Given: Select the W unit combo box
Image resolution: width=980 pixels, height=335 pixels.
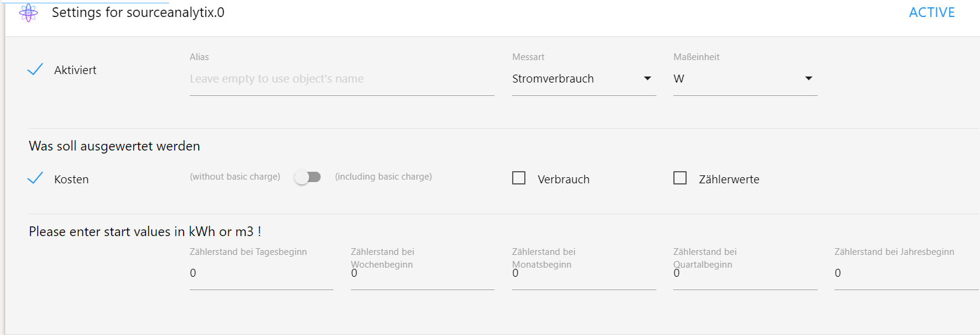Looking at the screenshot, I should point(745,79).
